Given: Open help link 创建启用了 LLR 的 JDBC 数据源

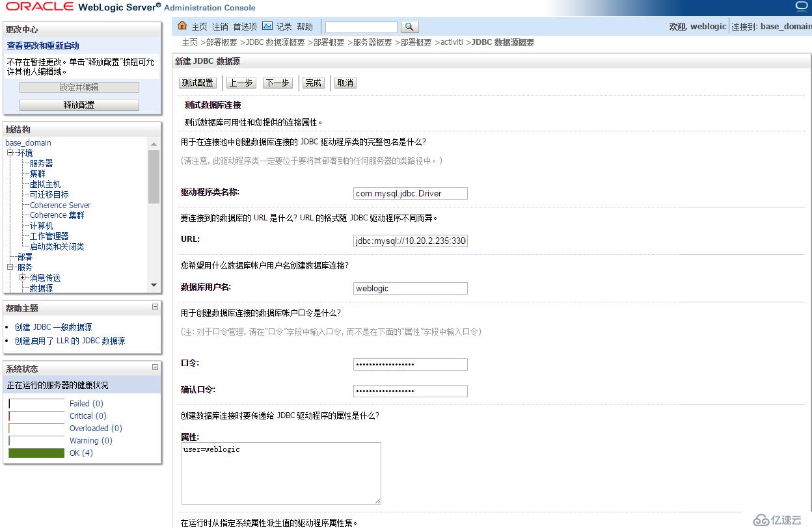Looking at the screenshot, I should pyautogui.click(x=70, y=340).
